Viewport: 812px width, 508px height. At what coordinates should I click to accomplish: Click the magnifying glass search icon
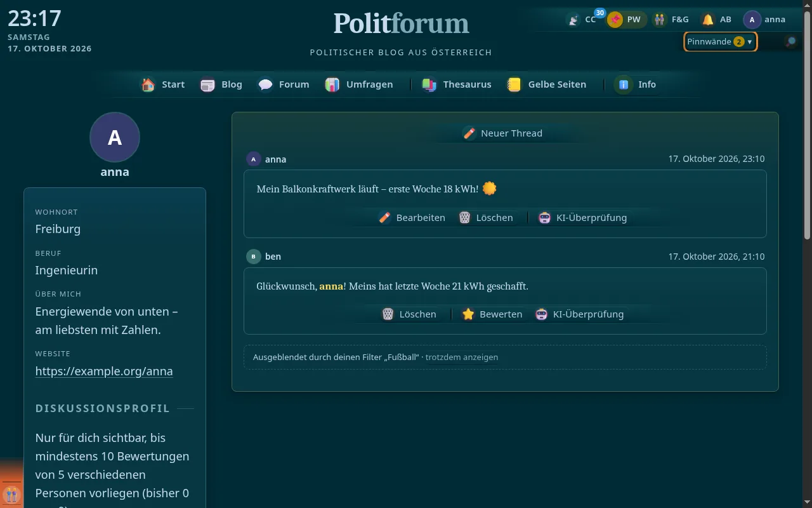point(790,42)
